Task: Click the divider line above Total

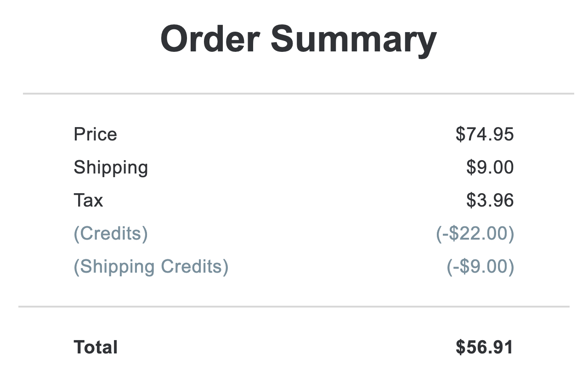Action: [294, 307]
